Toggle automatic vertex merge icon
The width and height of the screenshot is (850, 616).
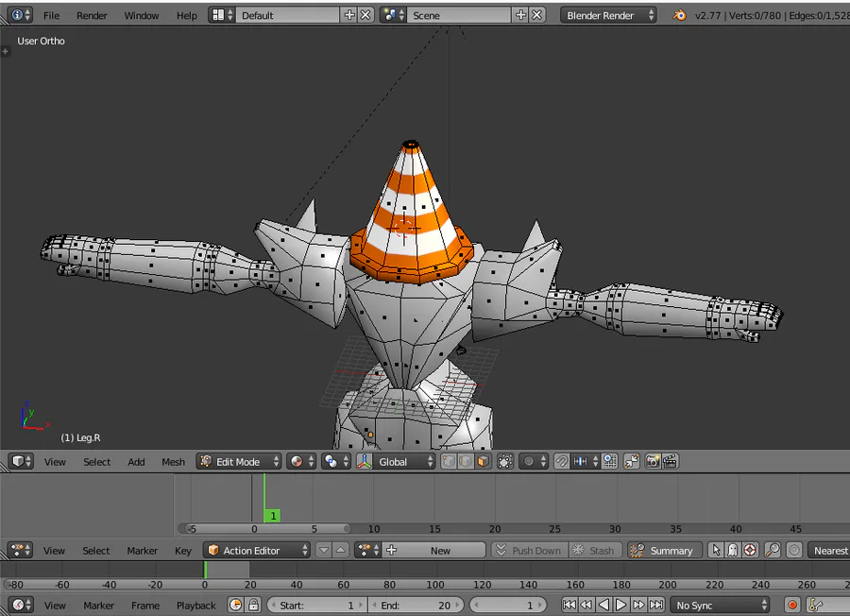(x=632, y=461)
